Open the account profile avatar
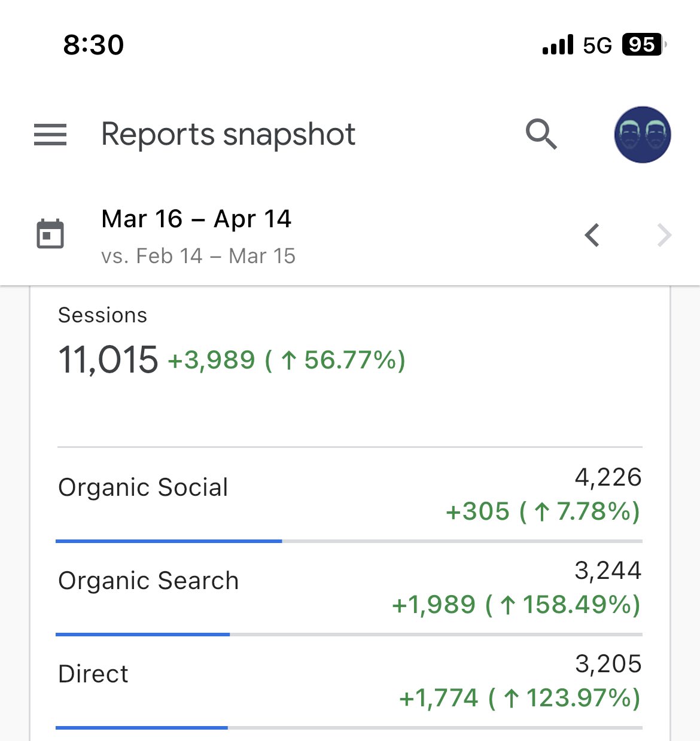Image resolution: width=700 pixels, height=741 pixels. (x=642, y=135)
